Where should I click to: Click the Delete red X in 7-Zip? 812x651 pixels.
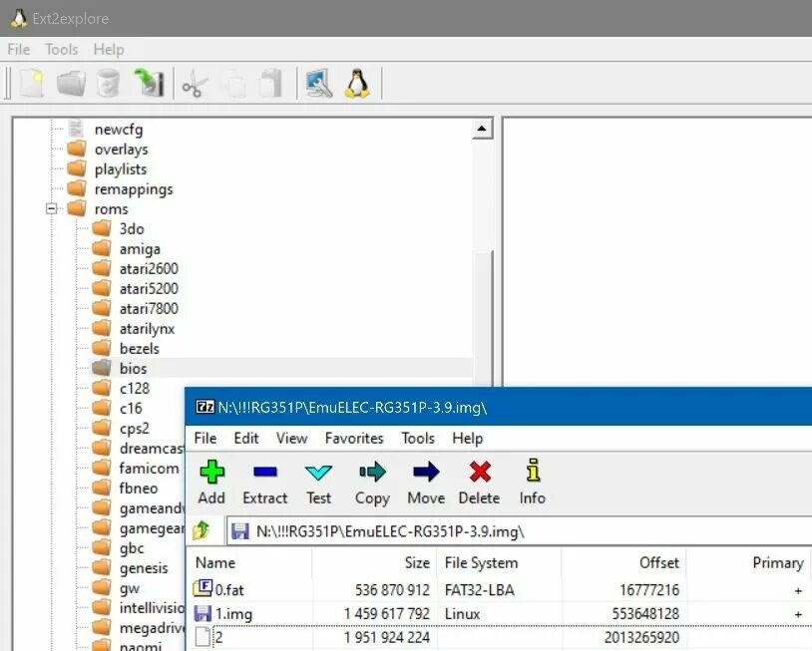click(x=480, y=472)
